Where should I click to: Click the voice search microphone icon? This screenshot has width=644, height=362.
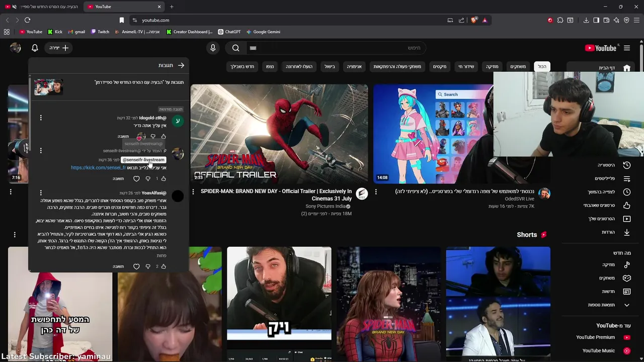pyautogui.click(x=213, y=48)
